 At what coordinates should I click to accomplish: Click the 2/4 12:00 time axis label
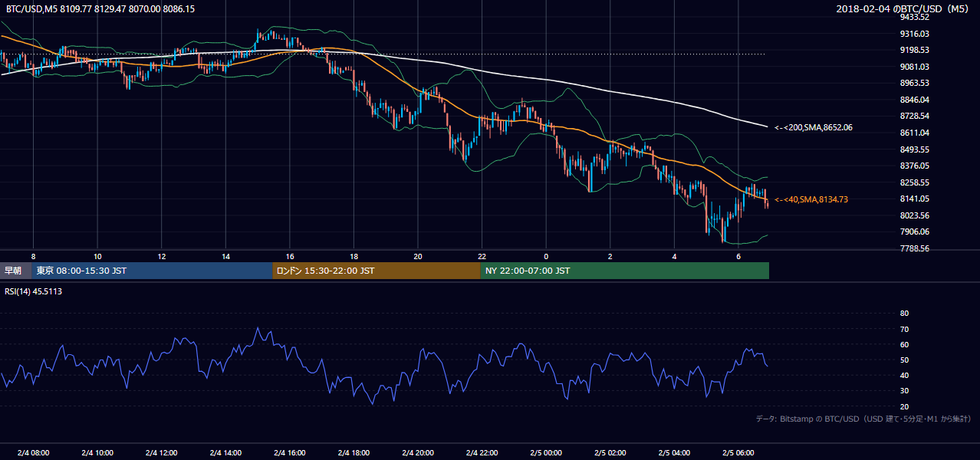tap(162, 452)
